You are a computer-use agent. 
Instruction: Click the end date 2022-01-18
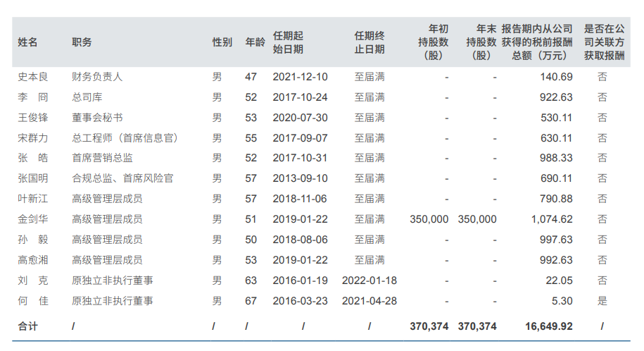pos(370,281)
